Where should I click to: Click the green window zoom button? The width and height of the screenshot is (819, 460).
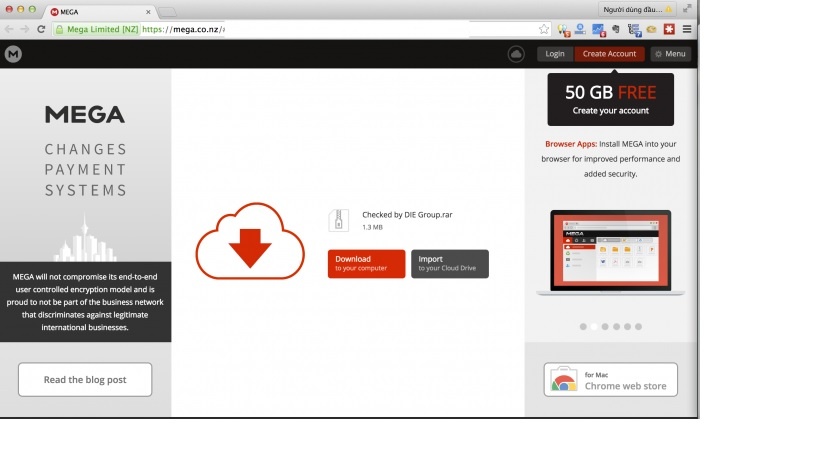(32, 9)
